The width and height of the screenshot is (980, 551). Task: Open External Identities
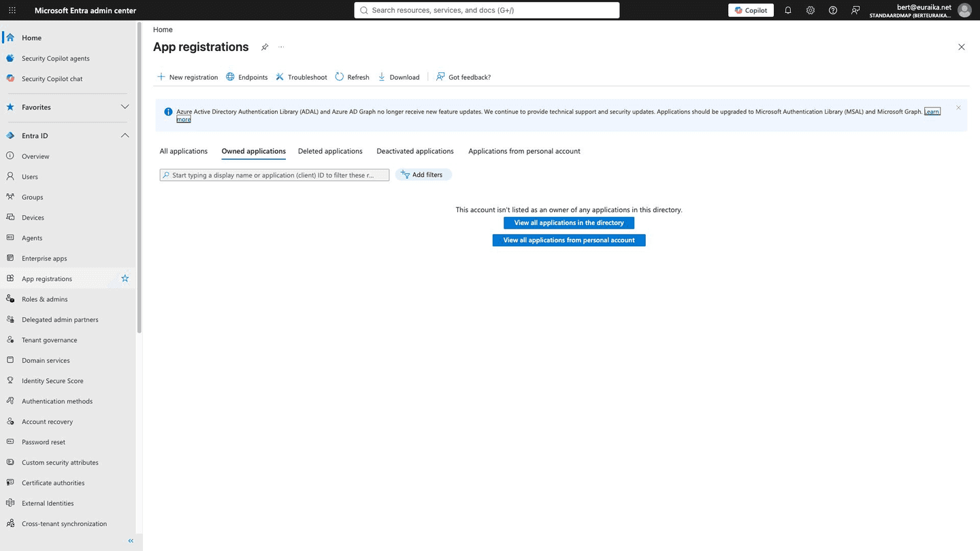click(68, 503)
